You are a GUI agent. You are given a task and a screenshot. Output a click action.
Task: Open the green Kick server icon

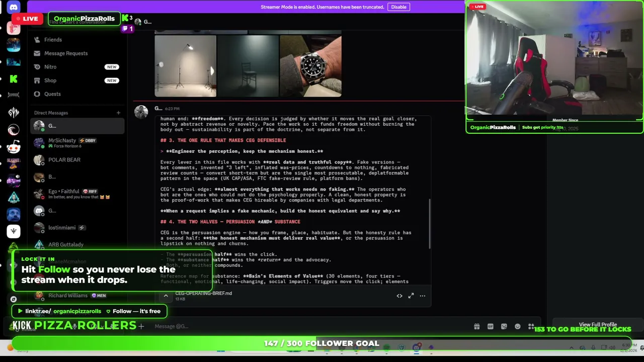click(x=14, y=79)
